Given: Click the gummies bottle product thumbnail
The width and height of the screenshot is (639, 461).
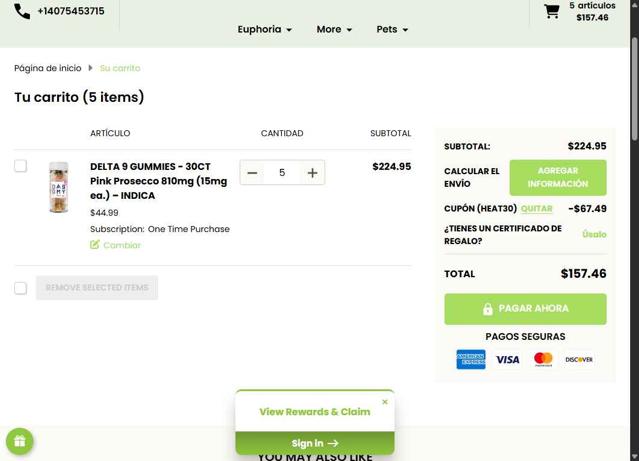Looking at the screenshot, I should click(x=59, y=187).
